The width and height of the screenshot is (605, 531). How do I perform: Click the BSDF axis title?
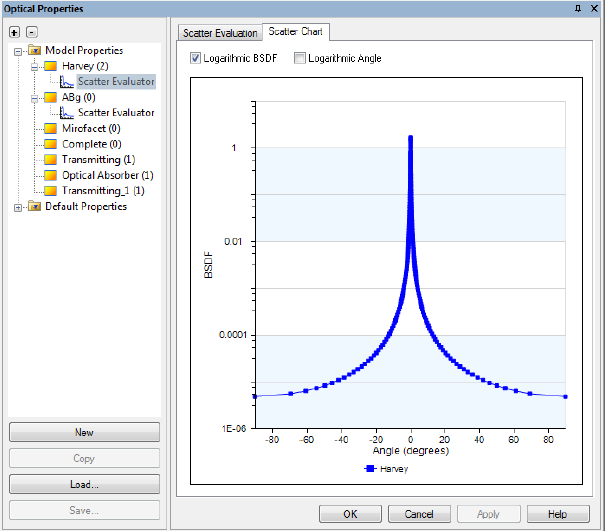[x=208, y=265]
